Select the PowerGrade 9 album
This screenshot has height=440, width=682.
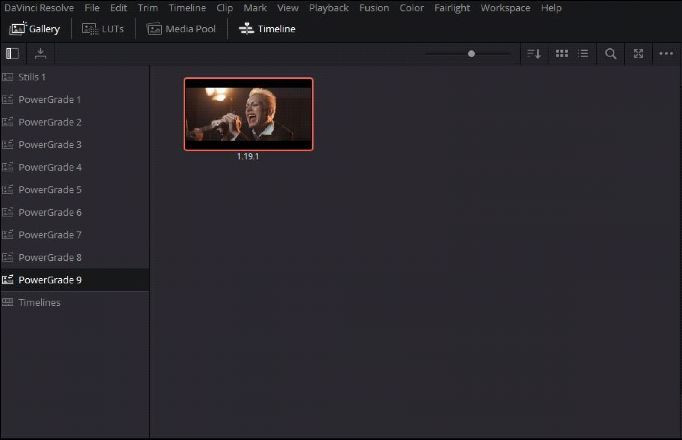click(75, 280)
